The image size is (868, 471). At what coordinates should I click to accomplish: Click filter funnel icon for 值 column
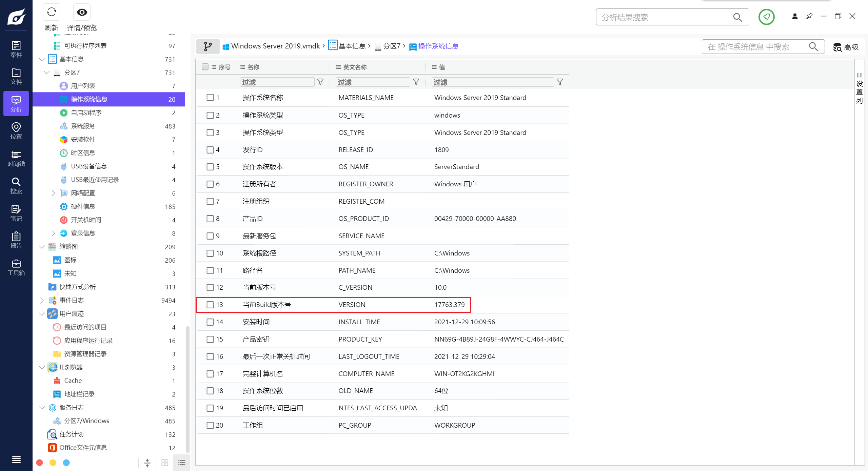click(560, 82)
